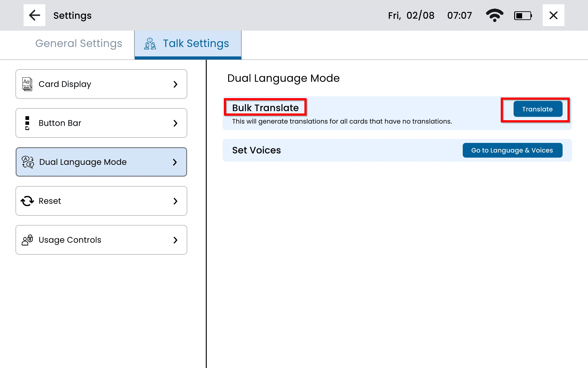Click the back arrow icon
This screenshot has height=368, width=588.
click(x=34, y=15)
